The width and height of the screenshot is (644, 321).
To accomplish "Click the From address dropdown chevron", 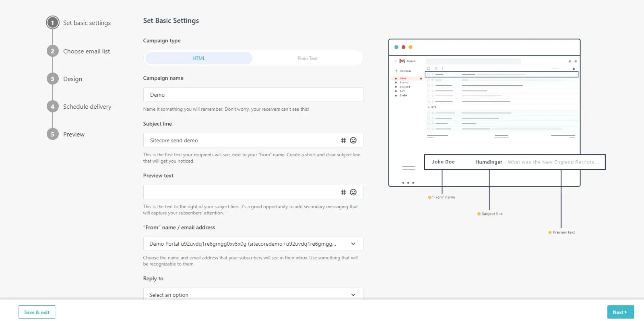I will click(x=353, y=244).
